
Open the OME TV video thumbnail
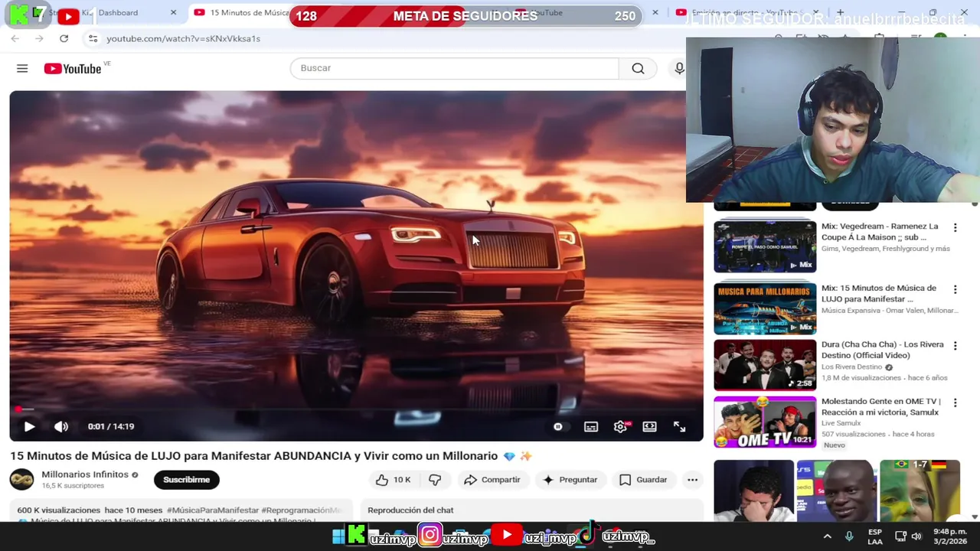[765, 422]
